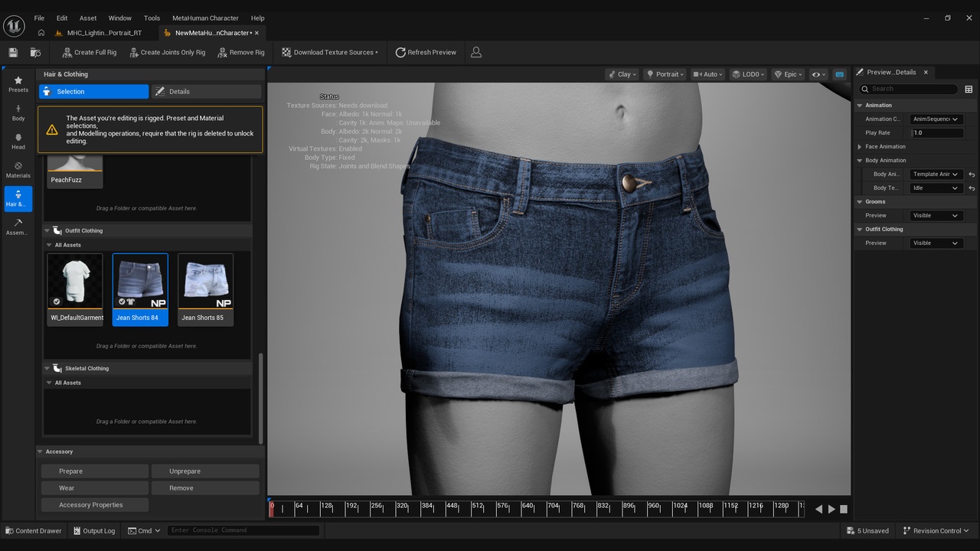This screenshot has width=980, height=551.
Task: Collapse the Outfit Clothing section
Action: pyautogui.click(x=47, y=230)
